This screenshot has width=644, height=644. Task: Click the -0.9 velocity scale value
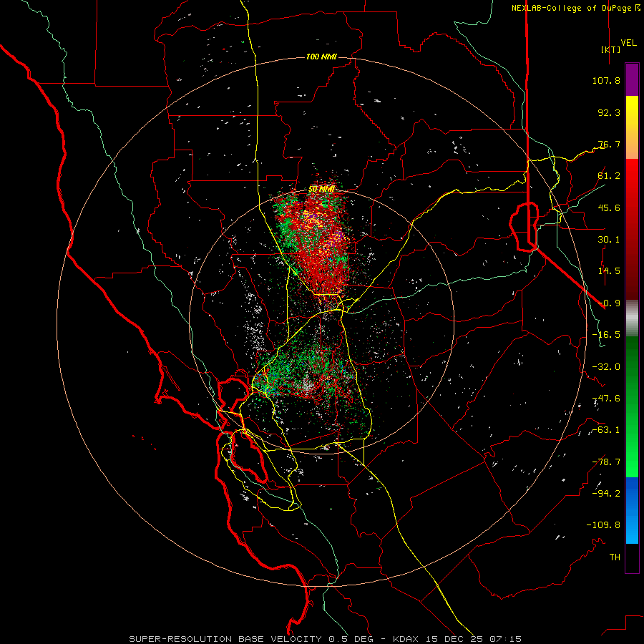(609, 303)
